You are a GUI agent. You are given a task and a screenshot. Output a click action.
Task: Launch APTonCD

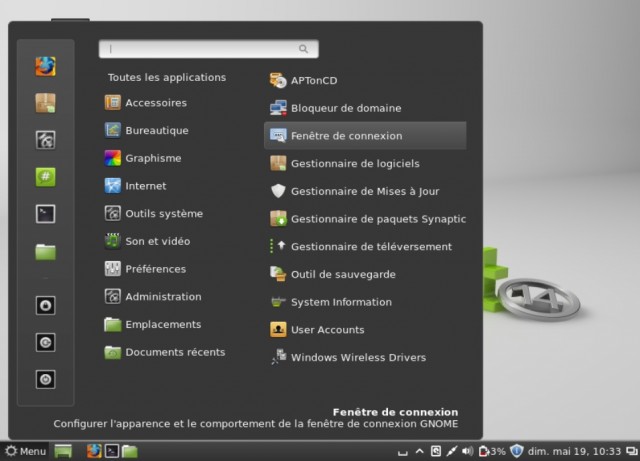point(365,80)
